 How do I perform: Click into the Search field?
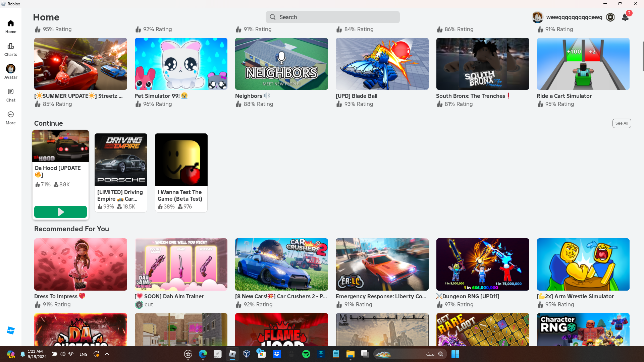[332, 17]
